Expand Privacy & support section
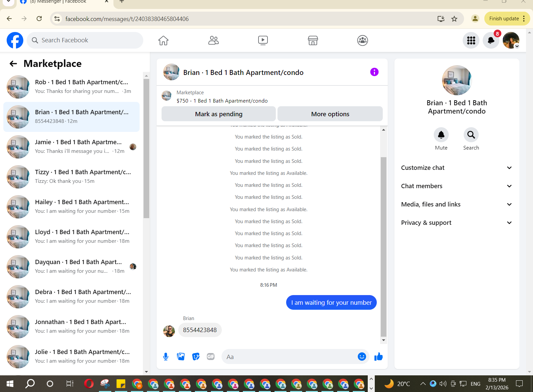 point(456,222)
